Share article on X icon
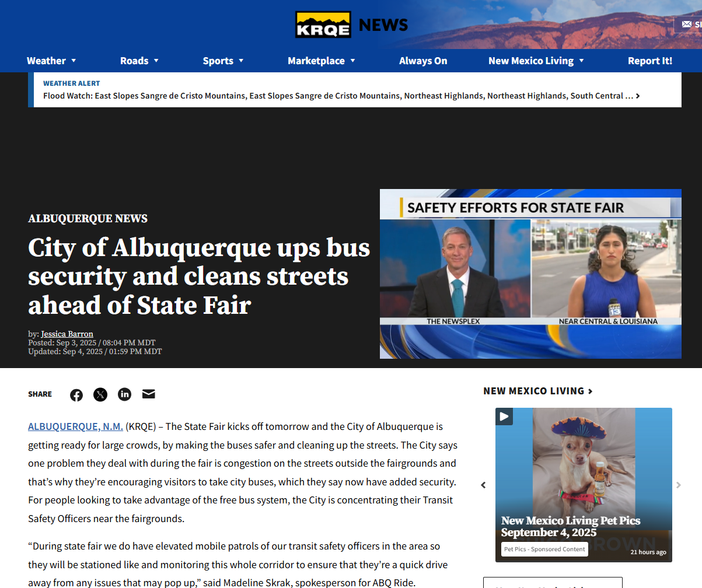 [x=100, y=395]
